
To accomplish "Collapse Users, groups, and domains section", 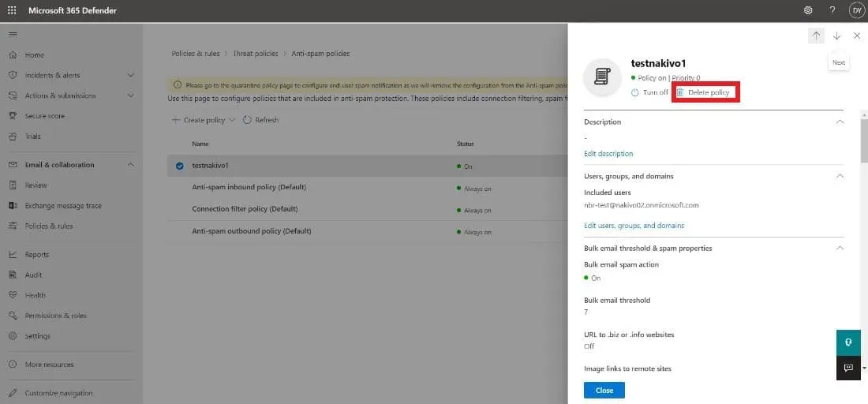I will click(x=840, y=176).
